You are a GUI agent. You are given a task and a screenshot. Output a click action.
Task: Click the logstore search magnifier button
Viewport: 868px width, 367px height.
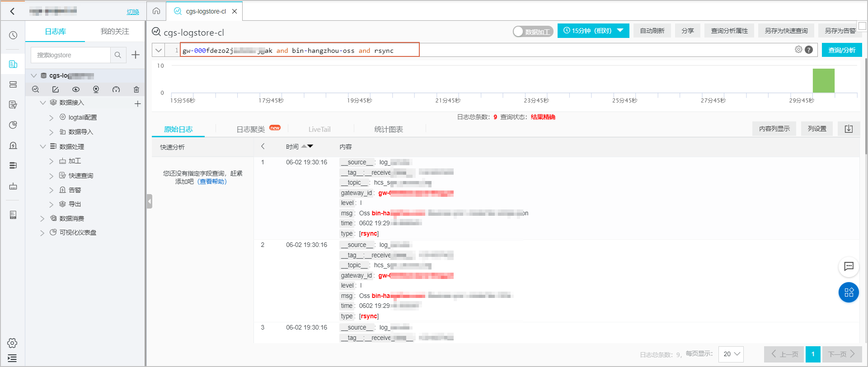118,55
